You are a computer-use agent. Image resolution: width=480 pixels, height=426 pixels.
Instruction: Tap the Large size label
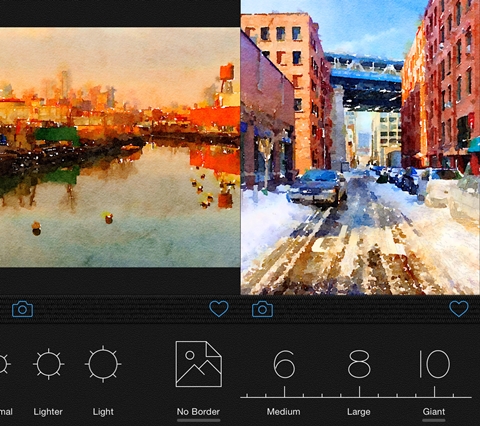tap(359, 412)
